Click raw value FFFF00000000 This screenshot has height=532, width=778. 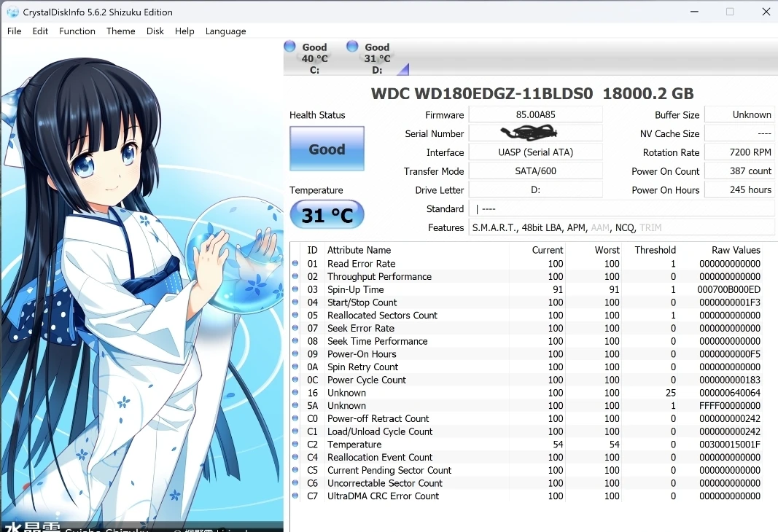coord(729,406)
